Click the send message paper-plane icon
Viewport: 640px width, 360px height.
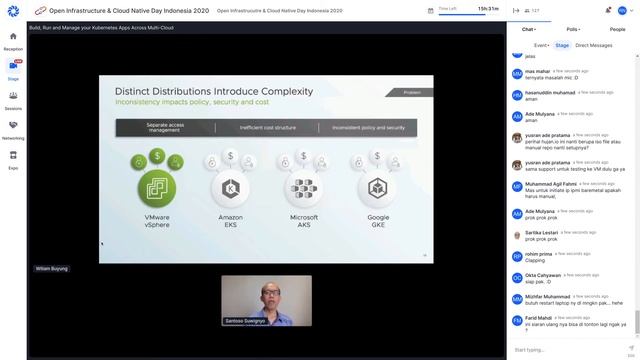pos(631,348)
